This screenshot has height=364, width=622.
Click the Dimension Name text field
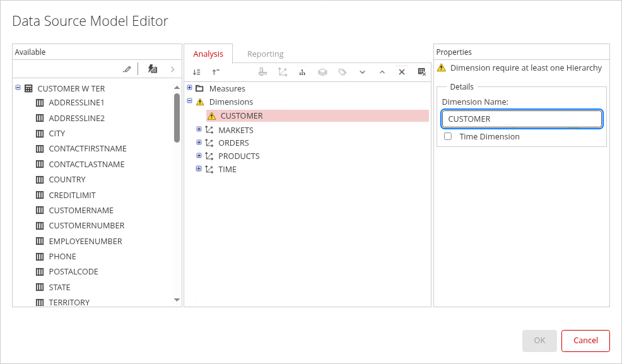[x=522, y=119]
